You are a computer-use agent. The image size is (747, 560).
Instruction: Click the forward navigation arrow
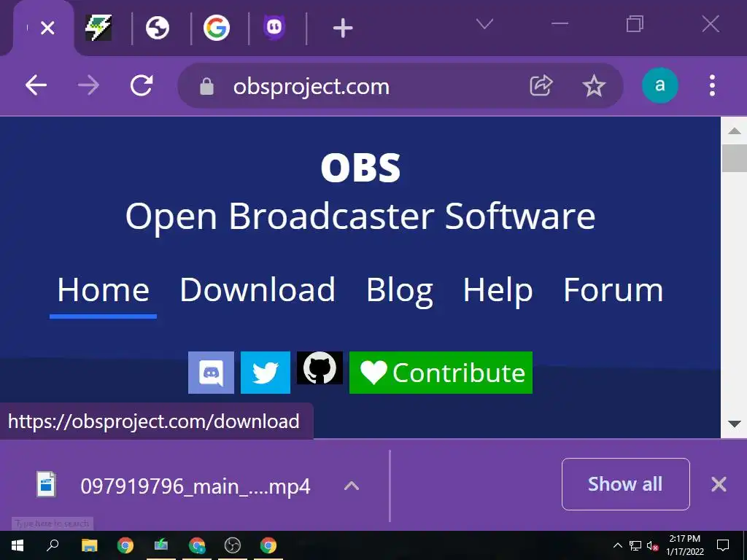pyautogui.click(x=88, y=86)
